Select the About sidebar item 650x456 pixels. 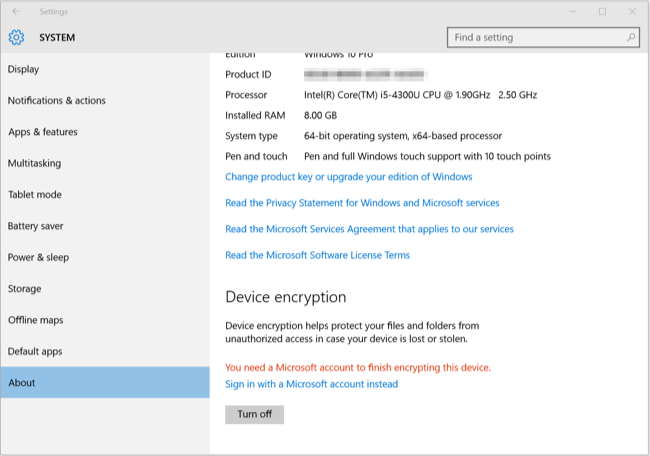[22, 383]
